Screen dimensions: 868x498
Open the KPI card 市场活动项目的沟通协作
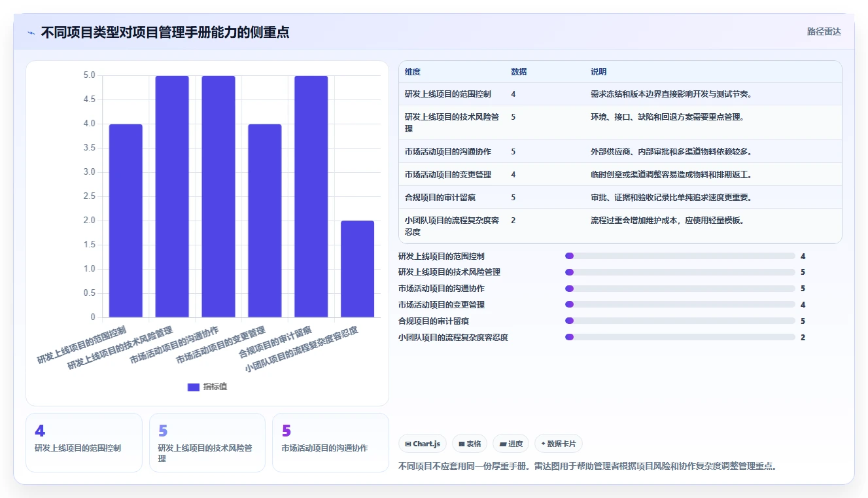pyautogui.click(x=330, y=442)
